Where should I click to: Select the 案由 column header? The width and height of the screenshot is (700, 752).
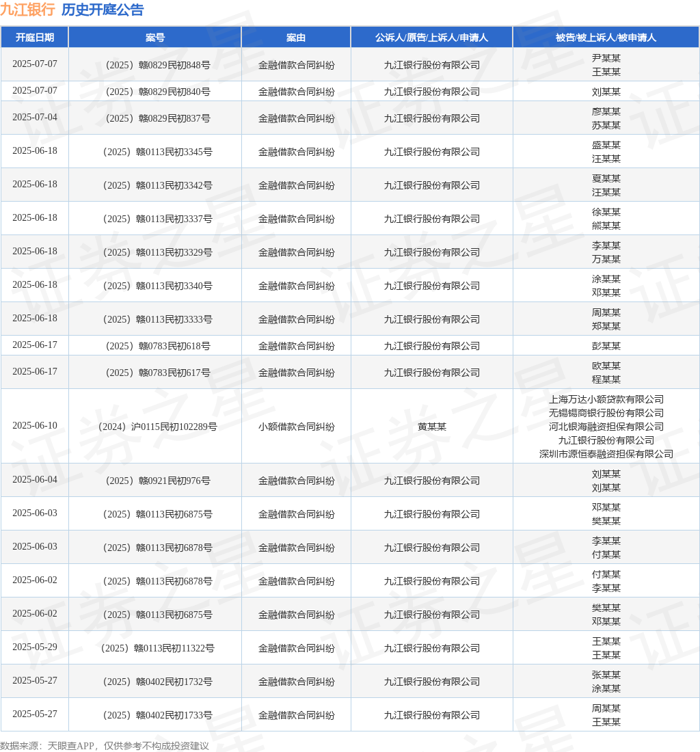(296, 38)
